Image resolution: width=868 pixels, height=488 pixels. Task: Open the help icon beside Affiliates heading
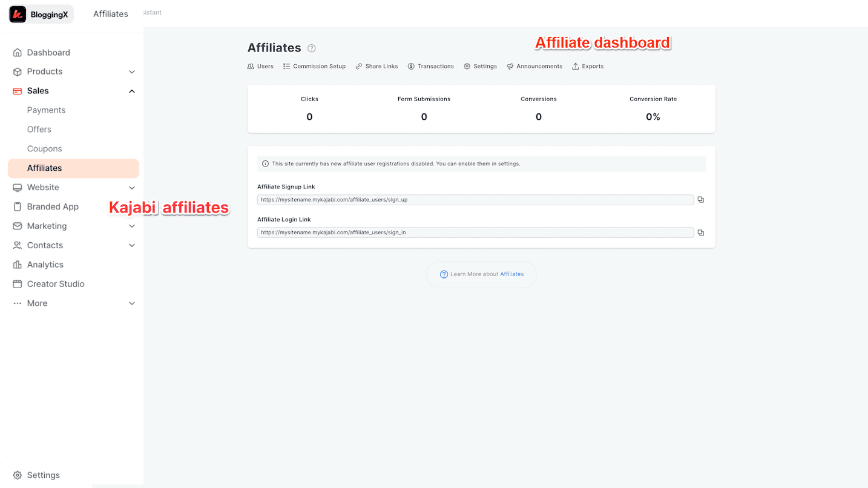tap(311, 48)
